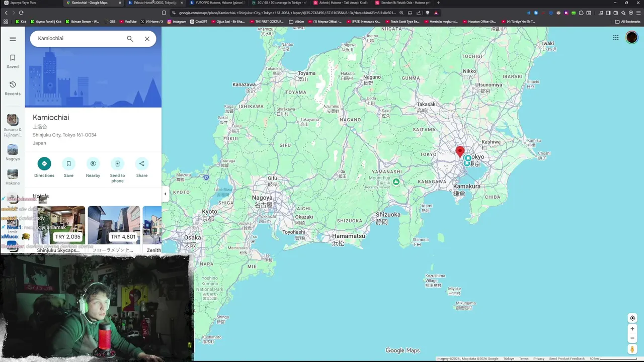Image resolution: width=644 pixels, height=362 pixels.
Task: Open the Saved places sidebar item
Action: click(13, 61)
